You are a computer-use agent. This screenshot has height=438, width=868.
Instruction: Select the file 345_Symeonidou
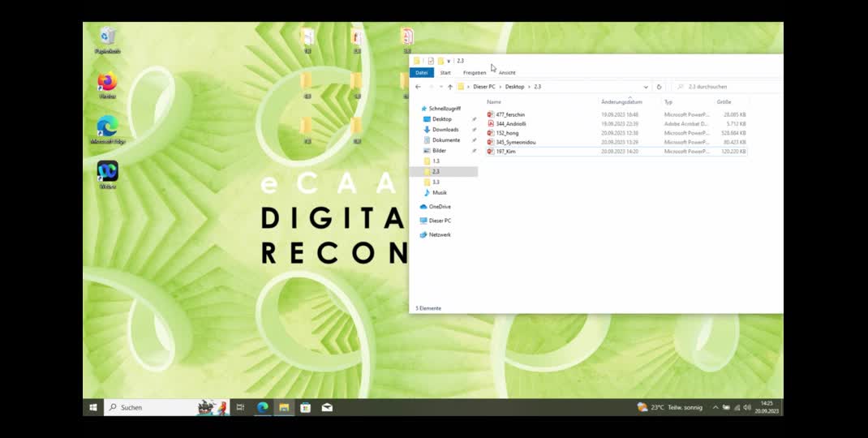pos(516,142)
